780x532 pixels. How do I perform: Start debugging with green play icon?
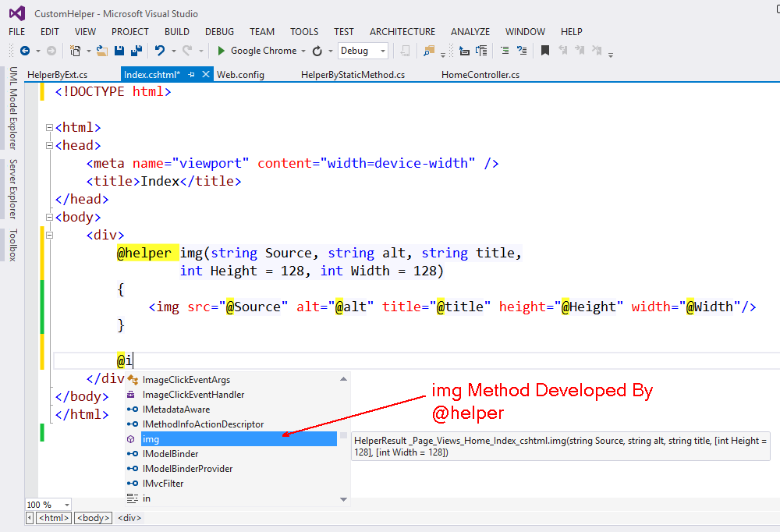(222, 51)
